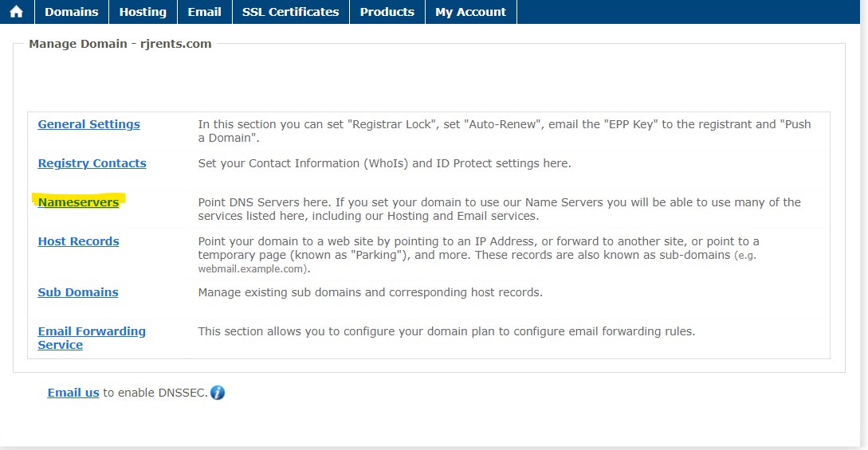Click the General Settings description about Registrar Lock
This screenshot has height=450, width=868.
[505, 131]
